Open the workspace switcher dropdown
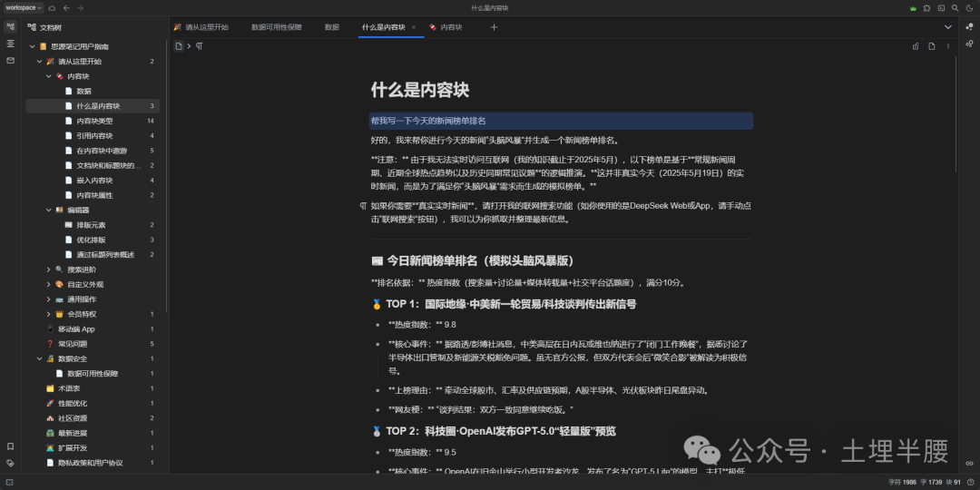 [x=23, y=7]
